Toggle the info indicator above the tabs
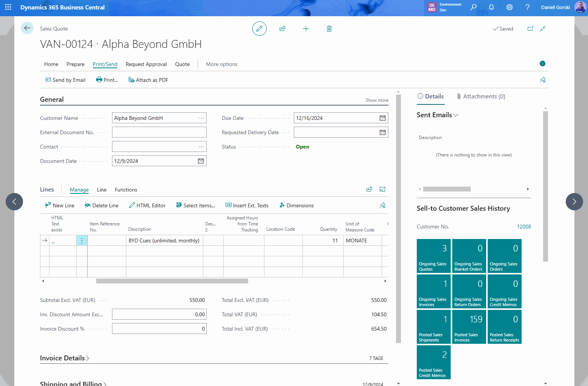Image resolution: width=588 pixels, height=386 pixels. click(x=542, y=64)
